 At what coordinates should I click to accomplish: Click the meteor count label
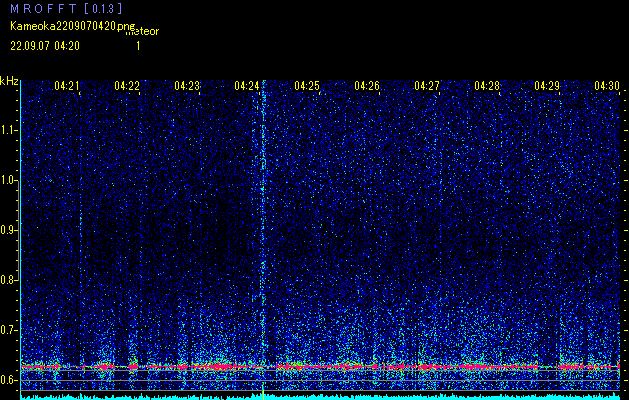pyautogui.click(x=142, y=32)
